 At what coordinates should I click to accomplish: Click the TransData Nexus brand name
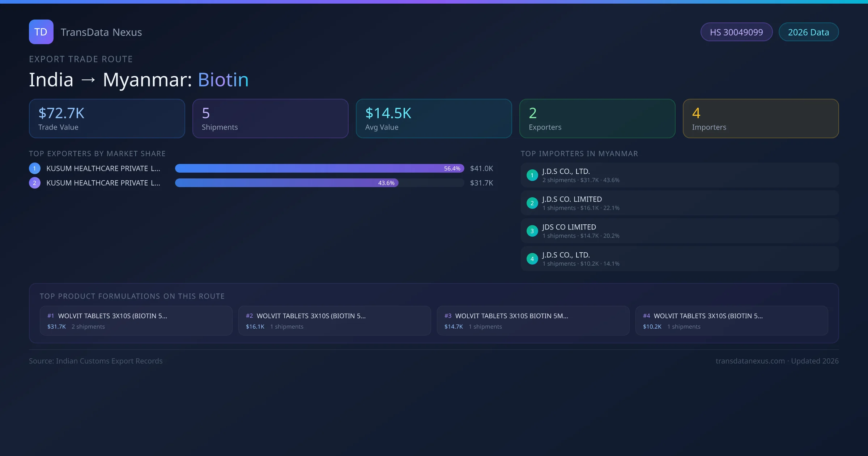[101, 32]
